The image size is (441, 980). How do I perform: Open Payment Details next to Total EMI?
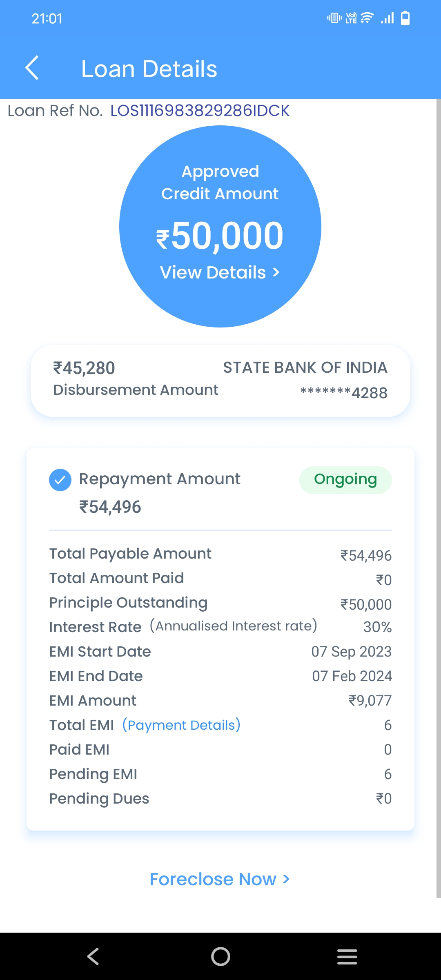(x=181, y=725)
